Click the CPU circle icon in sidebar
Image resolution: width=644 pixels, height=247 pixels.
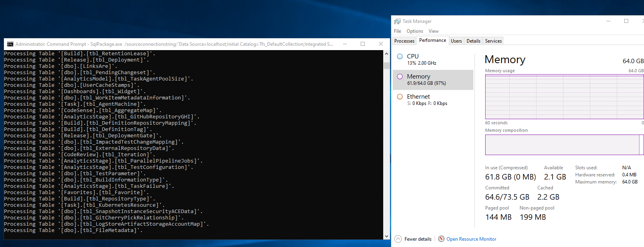[x=400, y=56]
